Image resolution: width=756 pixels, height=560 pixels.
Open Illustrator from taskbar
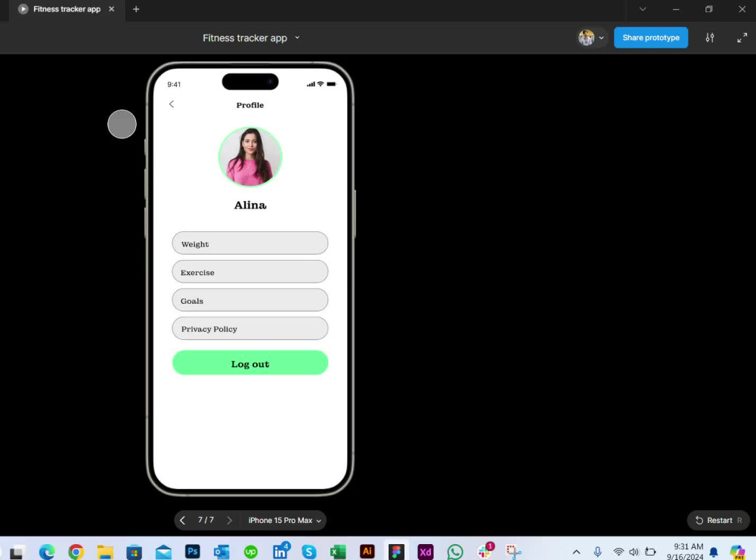tap(367, 551)
